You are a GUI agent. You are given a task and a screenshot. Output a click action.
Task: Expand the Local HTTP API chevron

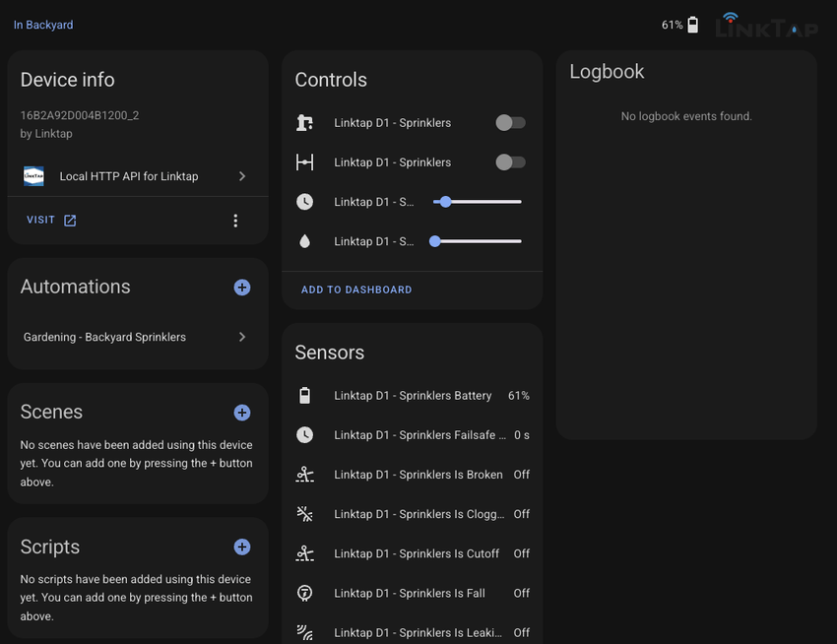[242, 176]
